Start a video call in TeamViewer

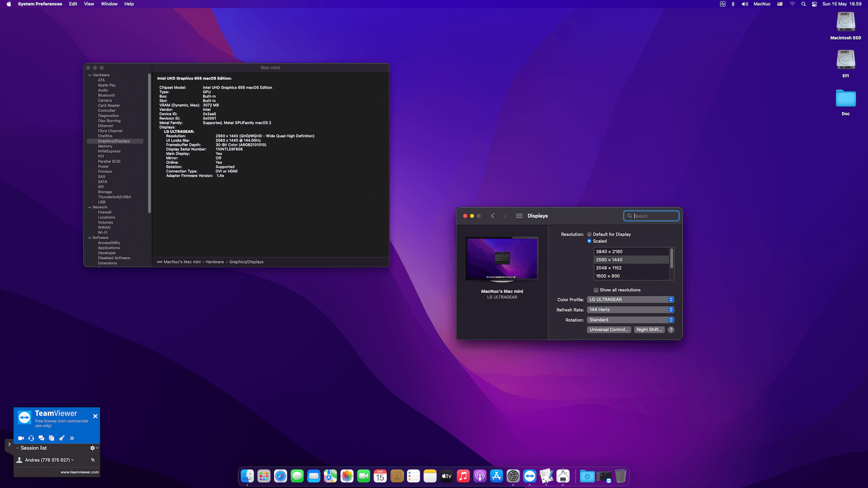click(21, 438)
